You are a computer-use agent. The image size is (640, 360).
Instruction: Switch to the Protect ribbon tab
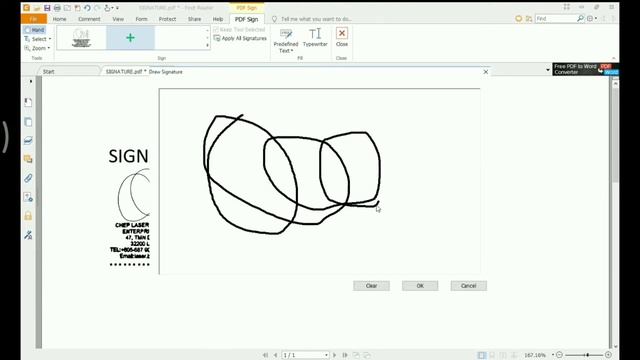pos(167,19)
